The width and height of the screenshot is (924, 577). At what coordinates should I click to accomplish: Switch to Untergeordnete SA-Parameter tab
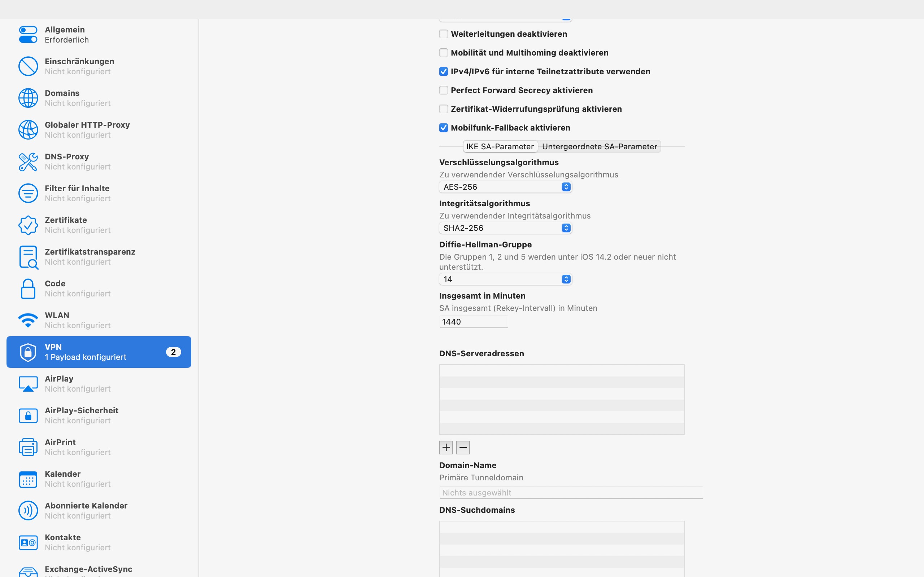pyautogui.click(x=599, y=146)
